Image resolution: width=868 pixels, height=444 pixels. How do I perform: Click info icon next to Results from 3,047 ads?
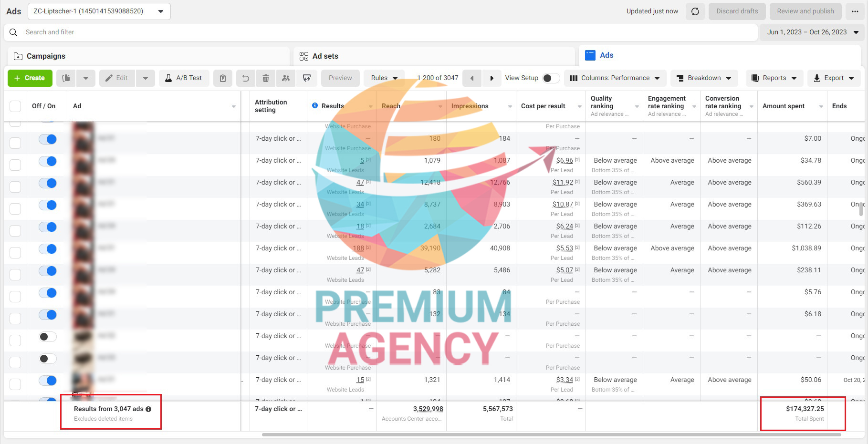click(x=148, y=409)
